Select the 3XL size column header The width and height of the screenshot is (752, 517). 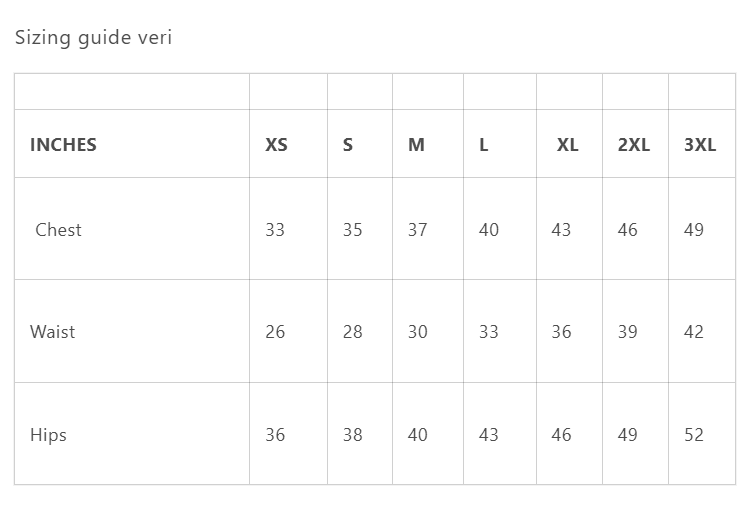[x=700, y=145]
